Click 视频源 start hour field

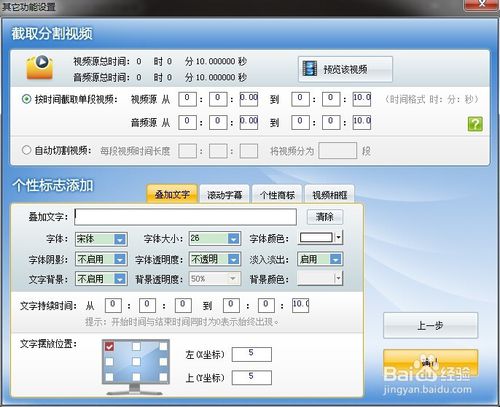[x=187, y=99]
